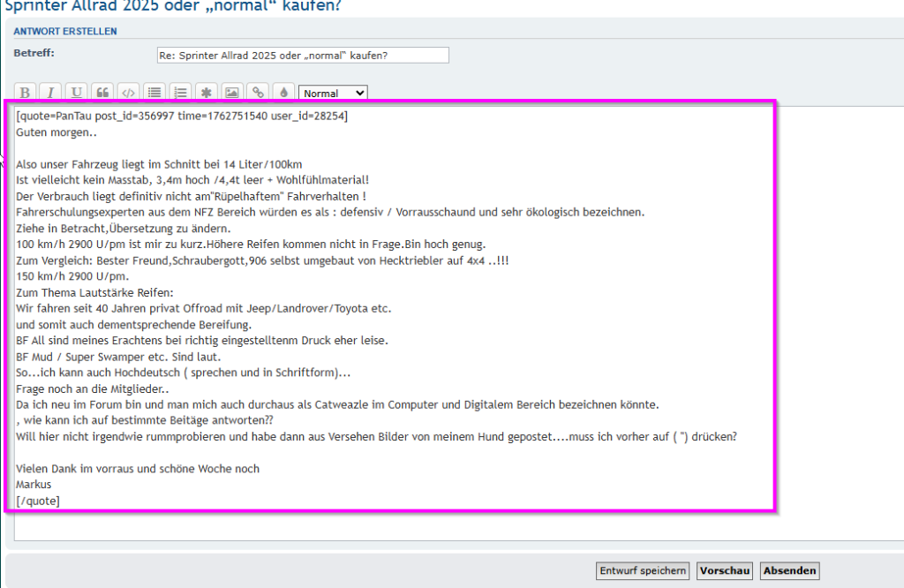Add a list item with the asterisk button
This screenshot has height=588, width=904.
point(206,93)
